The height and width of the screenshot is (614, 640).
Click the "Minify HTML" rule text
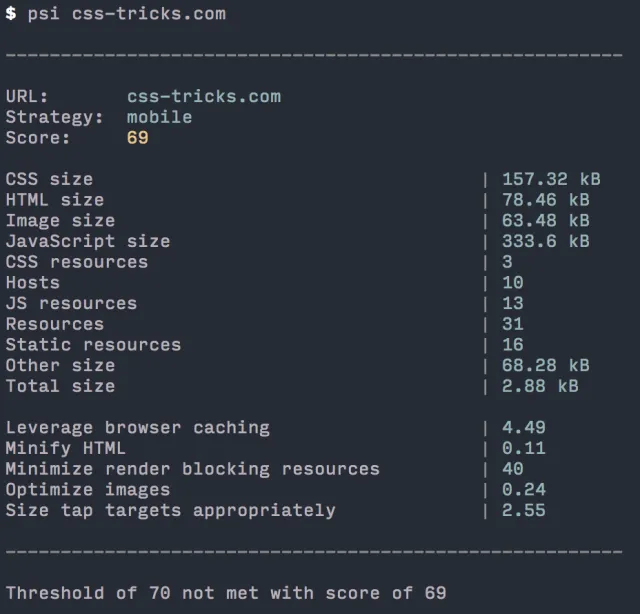66,448
